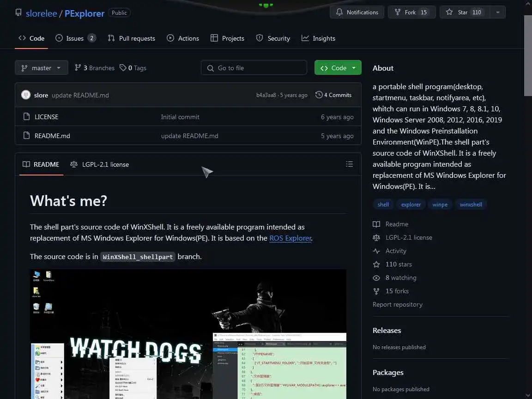Open the README.md file
This screenshot has width=532, height=399.
pyautogui.click(x=52, y=136)
